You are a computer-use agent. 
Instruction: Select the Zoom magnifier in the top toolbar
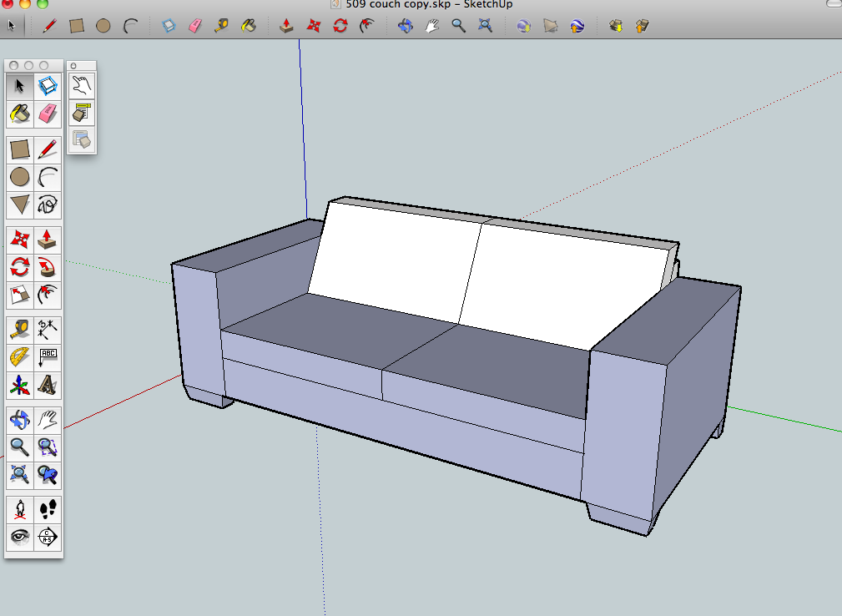click(459, 26)
